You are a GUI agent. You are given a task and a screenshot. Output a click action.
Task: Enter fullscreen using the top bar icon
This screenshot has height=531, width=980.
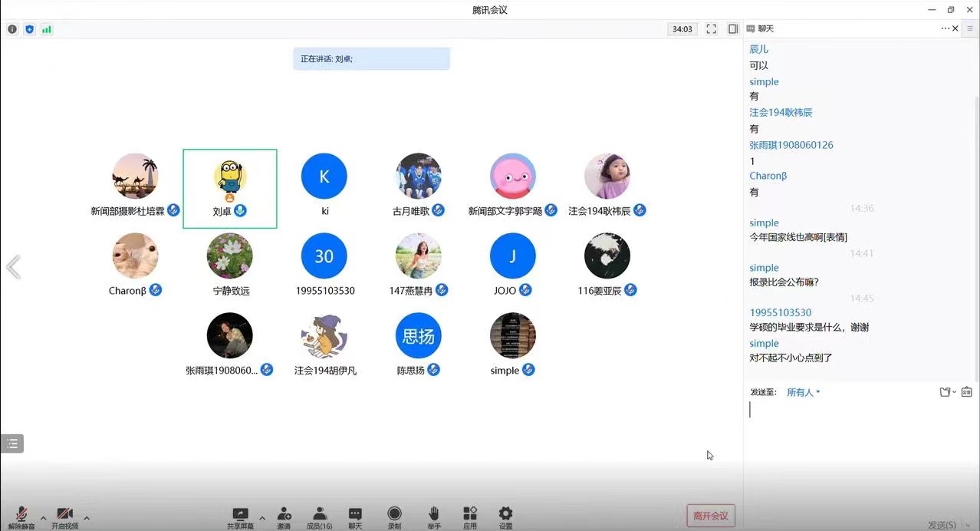712,29
